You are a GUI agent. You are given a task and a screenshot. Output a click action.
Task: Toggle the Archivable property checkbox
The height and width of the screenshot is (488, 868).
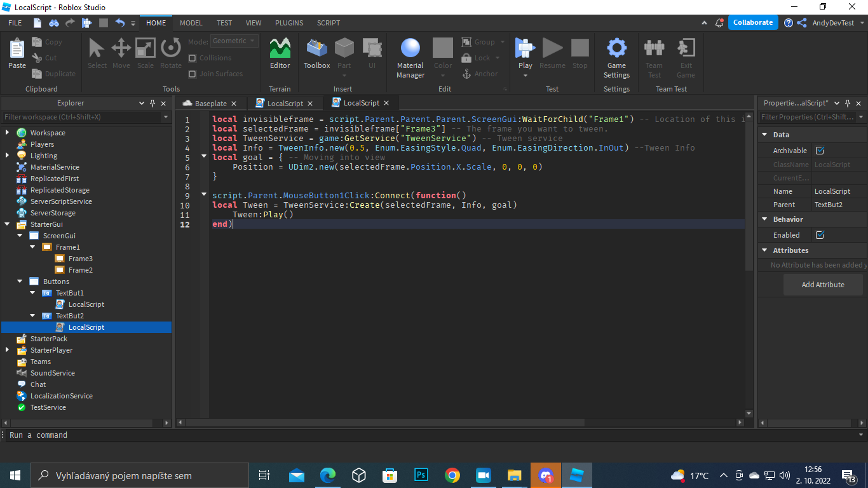[x=820, y=151]
